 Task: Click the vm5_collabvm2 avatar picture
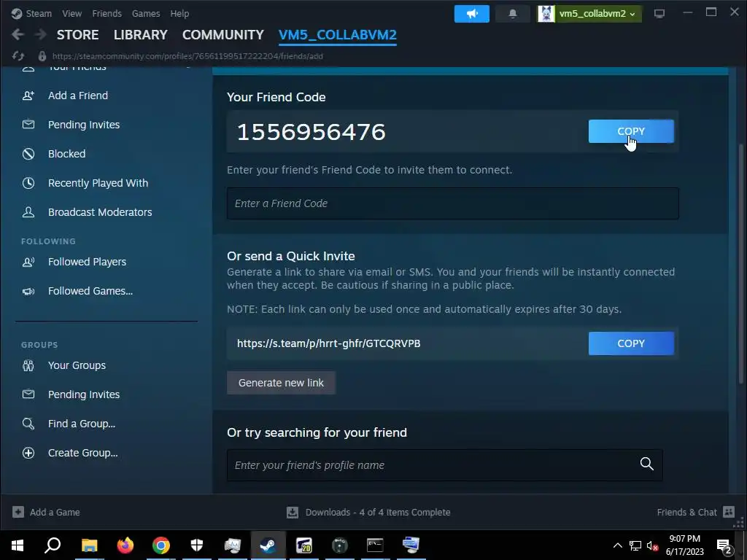pos(546,14)
